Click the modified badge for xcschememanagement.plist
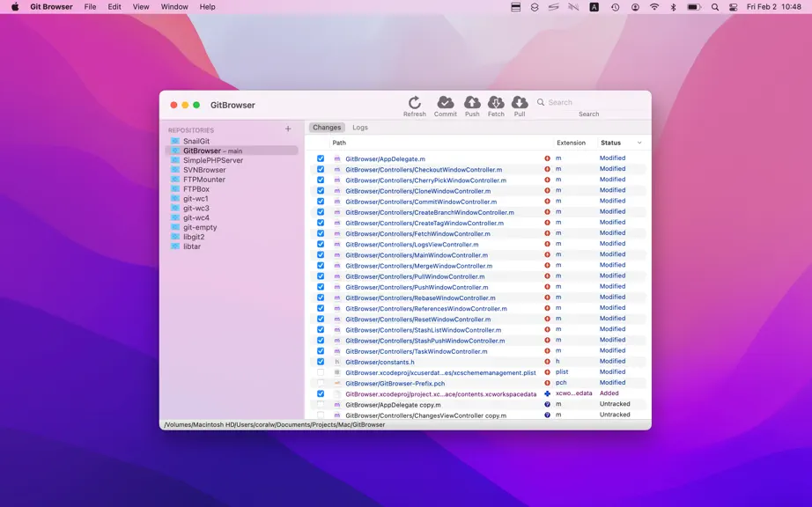 point(547,372)
